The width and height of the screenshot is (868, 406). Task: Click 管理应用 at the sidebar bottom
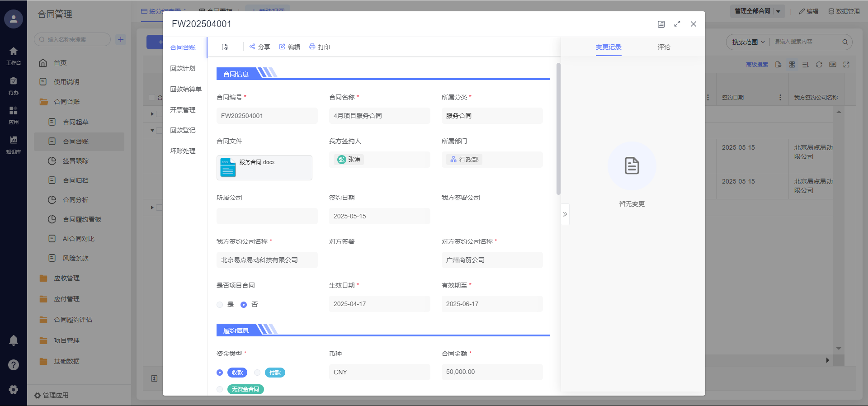pyautogui.click(x=52, y=395)
